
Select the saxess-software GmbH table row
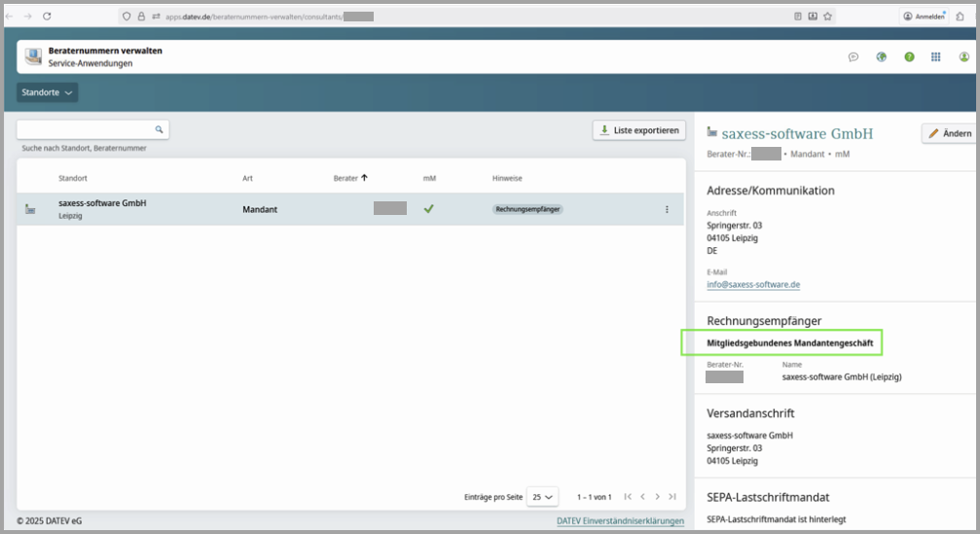pyautogui.click(x=292, y=209)
